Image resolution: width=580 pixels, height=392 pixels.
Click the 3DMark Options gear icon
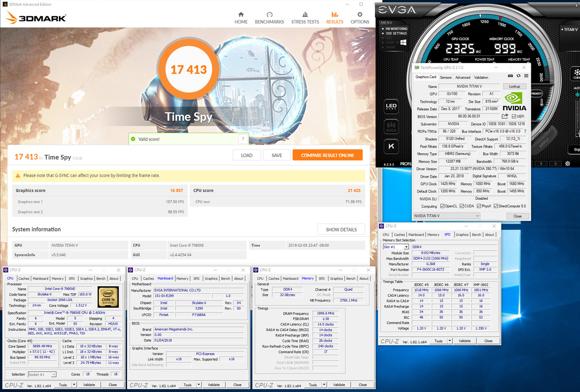coord(360,15)
